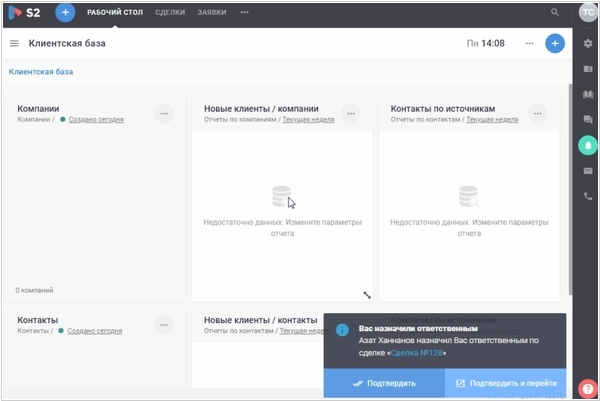Open the Сделка №128 link in notification
600x401 pixels.
pos(416,353)
